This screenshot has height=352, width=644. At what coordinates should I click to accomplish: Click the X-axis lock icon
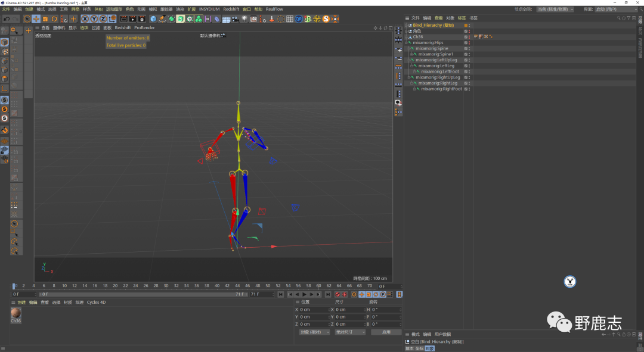[x=85, y=19]
